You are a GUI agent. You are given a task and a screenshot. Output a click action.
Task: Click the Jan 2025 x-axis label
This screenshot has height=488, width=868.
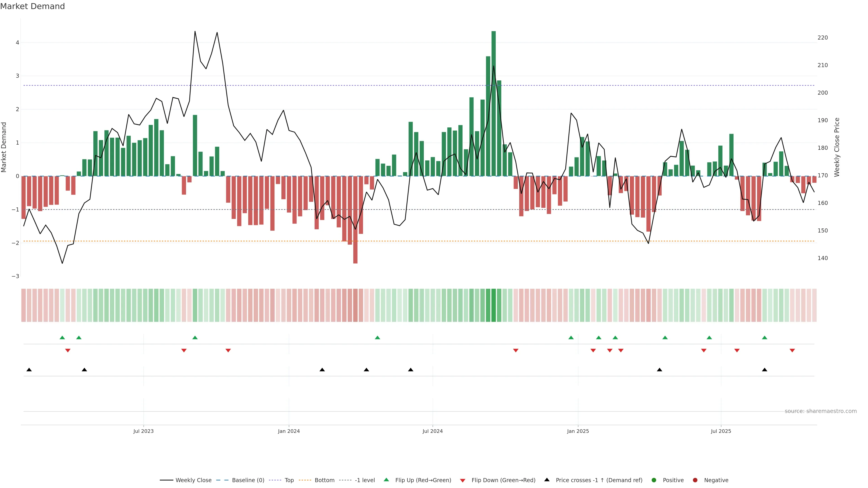click(x=578, y=431)
